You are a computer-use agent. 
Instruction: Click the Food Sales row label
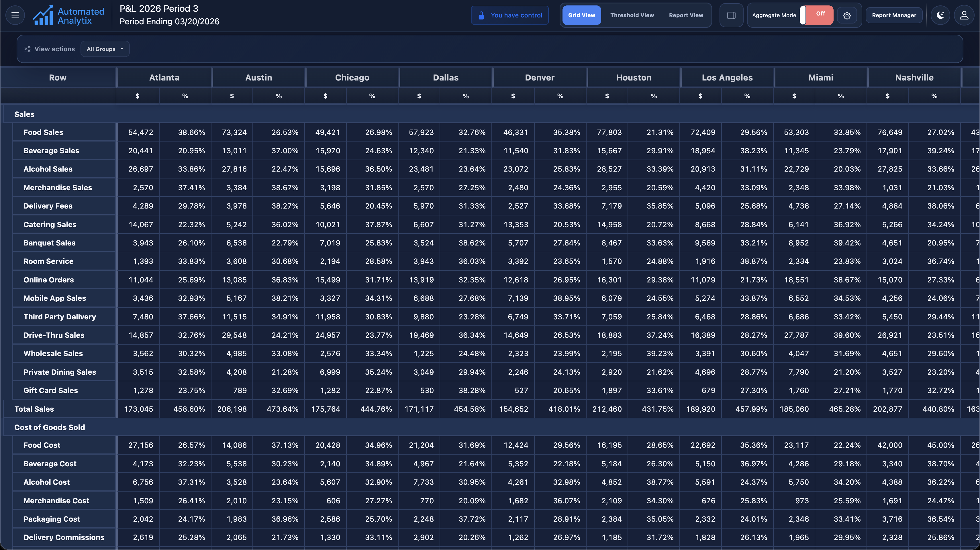43,132
